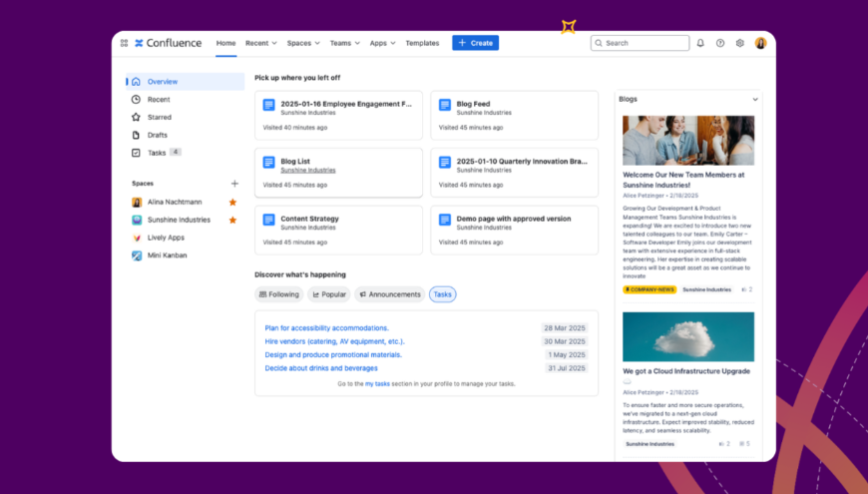This screenshot has height=494, width=868.
Task: Click the Blog Feed page icon
Action: pos(445,105)
